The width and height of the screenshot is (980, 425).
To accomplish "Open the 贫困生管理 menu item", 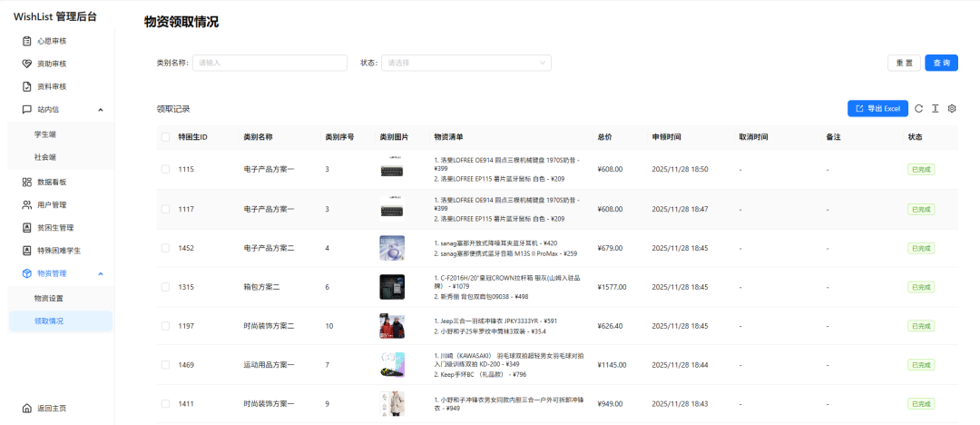I will pyautogui.click(x=54, y=227).
